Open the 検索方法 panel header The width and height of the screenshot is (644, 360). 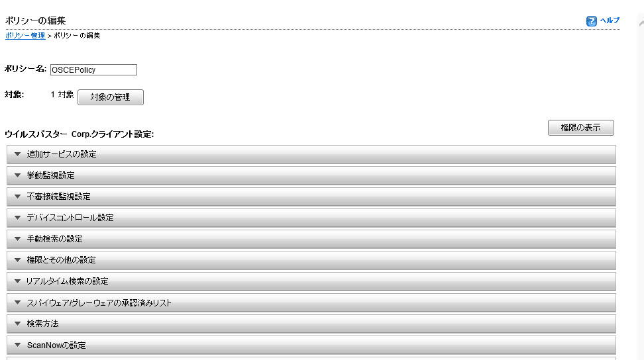pyautogui.click(x=311, y=324)
